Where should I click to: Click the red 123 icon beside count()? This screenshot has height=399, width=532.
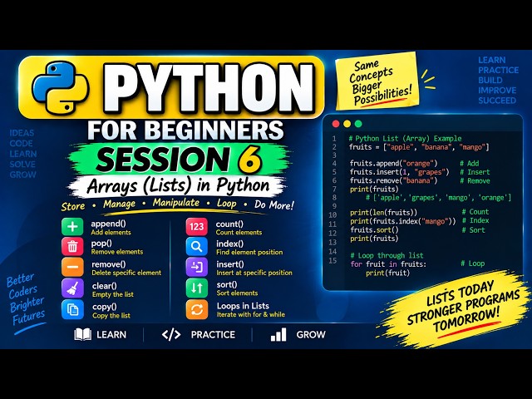[197, 227]
